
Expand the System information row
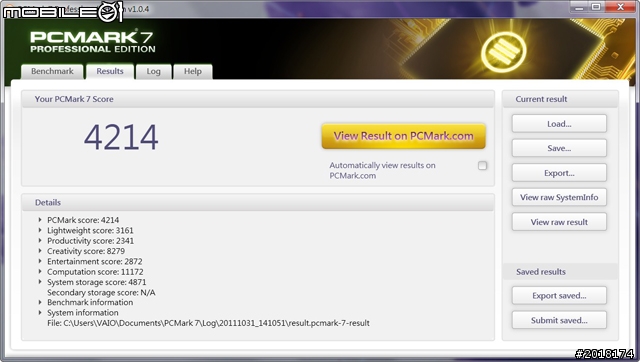tap(40, 313)
